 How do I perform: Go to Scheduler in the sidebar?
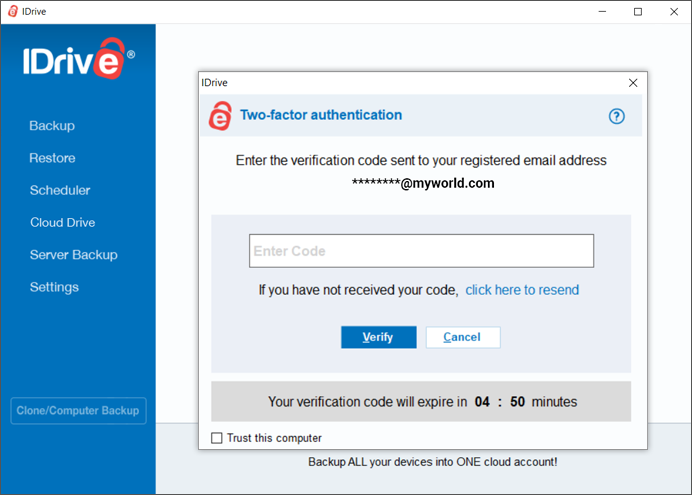(60, 190)
